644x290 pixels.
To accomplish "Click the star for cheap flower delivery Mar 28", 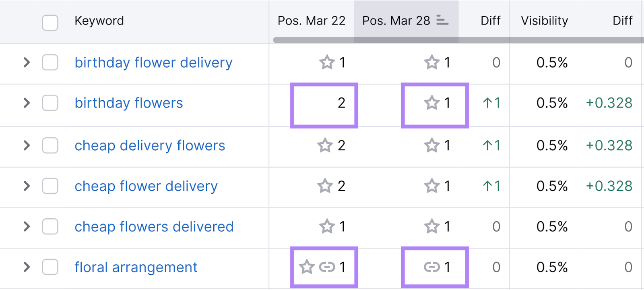I will click(432, 186).
